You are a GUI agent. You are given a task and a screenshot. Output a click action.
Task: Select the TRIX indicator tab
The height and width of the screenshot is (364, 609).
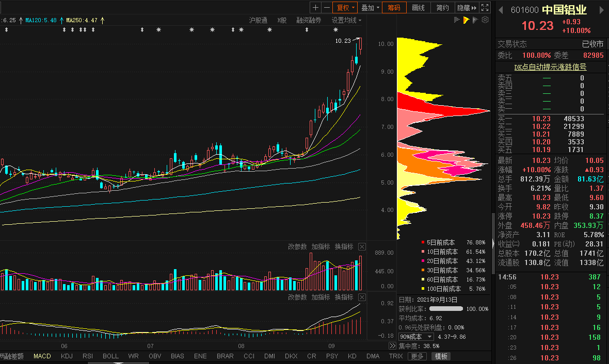click(396, 356)
